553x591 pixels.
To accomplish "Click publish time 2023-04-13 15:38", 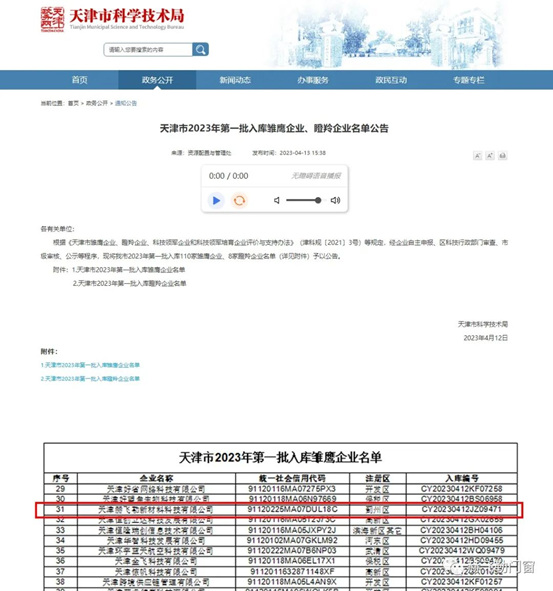I will point(289,153).
